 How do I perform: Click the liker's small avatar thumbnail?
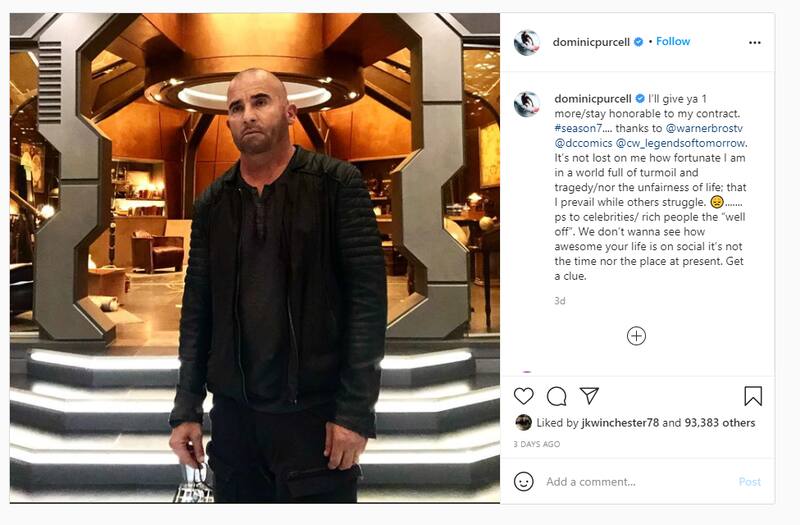[523, 422]
